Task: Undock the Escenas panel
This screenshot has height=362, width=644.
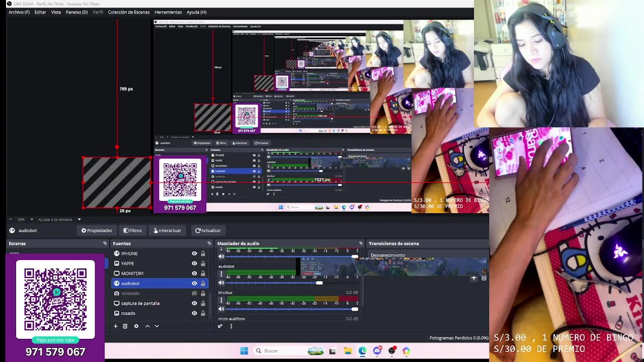Action: [x=105, y=243]
